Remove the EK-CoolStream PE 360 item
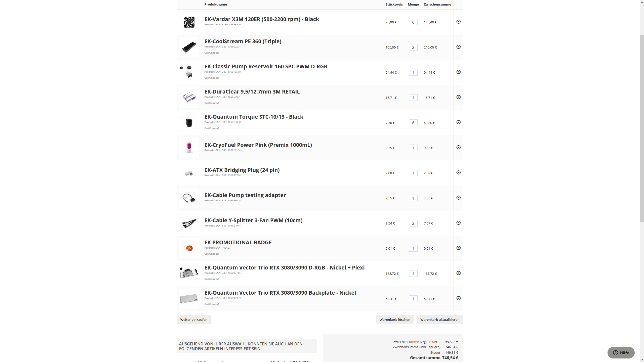The width and height of the screenshot is (644, 362). click(458, 47)
